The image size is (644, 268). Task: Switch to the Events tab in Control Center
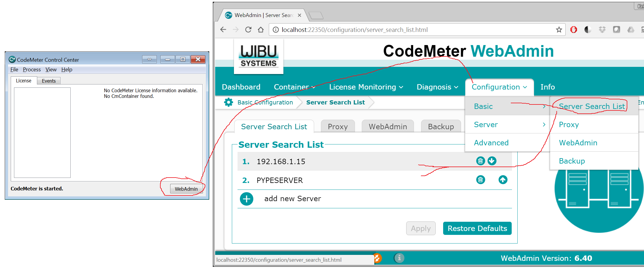click(49, 81)
